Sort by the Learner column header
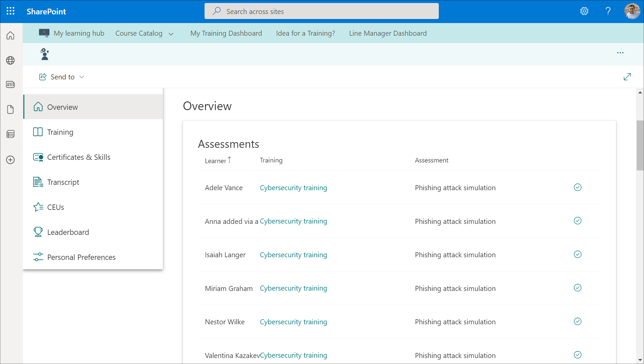Image resolution: width=644 pixels, height=364 pixels. [x=216, y=161]
